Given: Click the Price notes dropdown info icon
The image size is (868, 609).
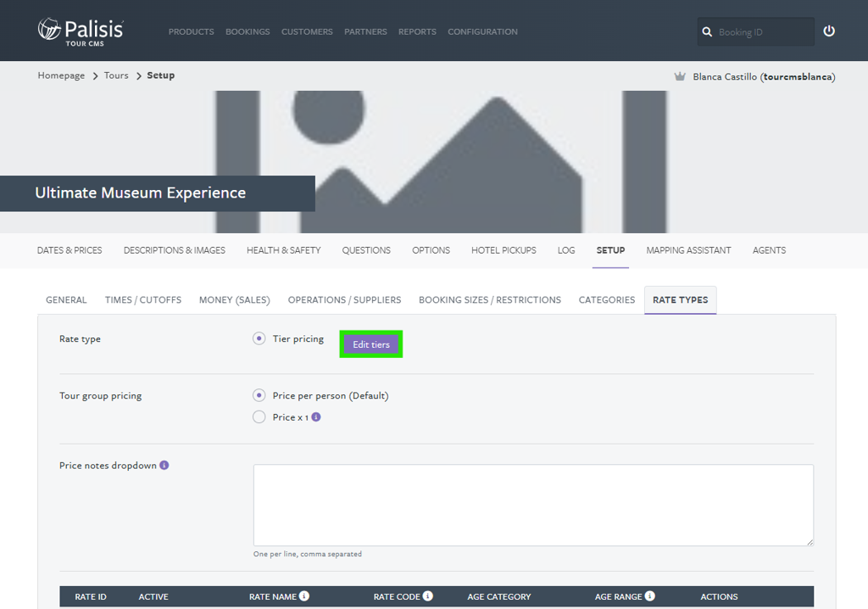Looking at the screenshot, I should [164, 465].
